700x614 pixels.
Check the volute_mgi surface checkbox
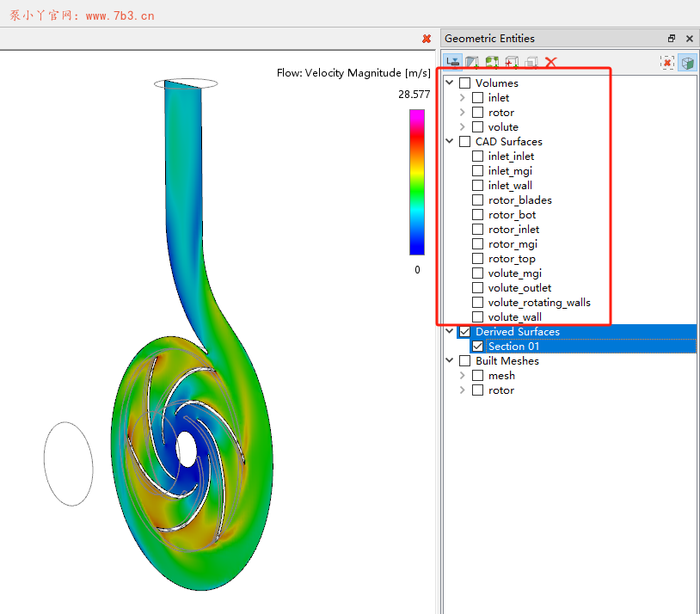click(x=477, y=273)
